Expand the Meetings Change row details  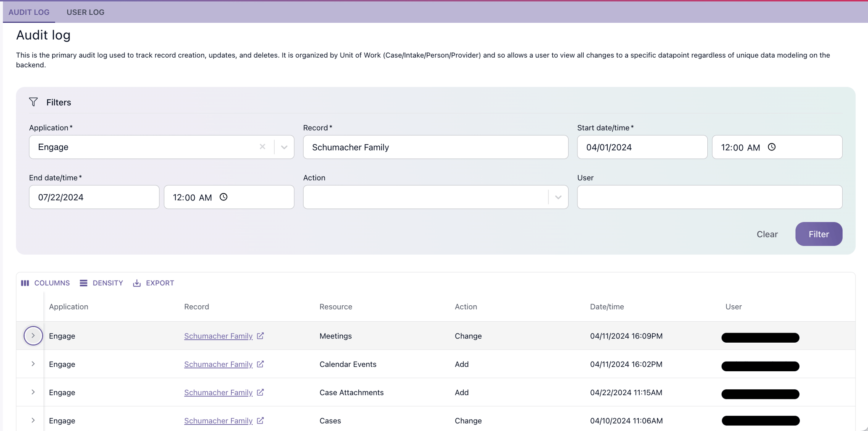33,336
